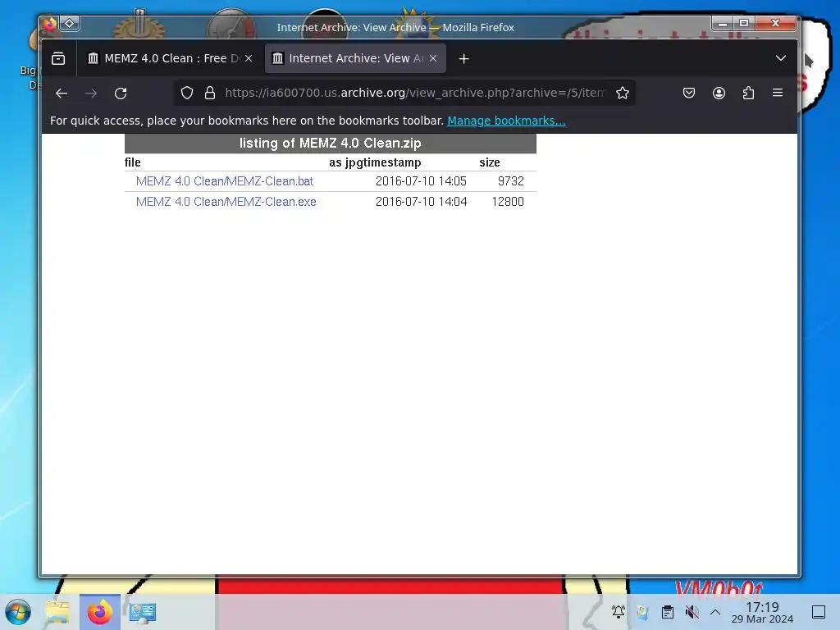Viewport: 840px width, 630px height.
Task: Click the file size value 9732
Action: point(510,181)
